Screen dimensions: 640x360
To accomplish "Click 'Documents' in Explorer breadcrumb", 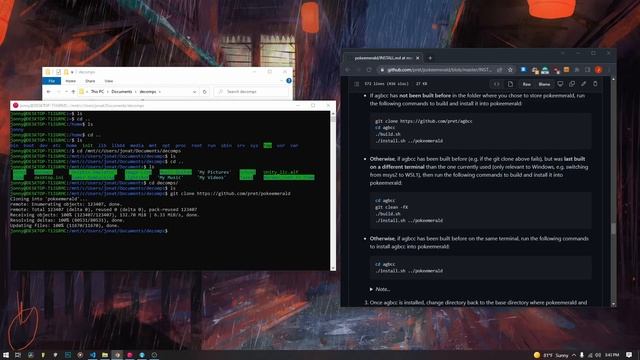I will coord(122,92).
